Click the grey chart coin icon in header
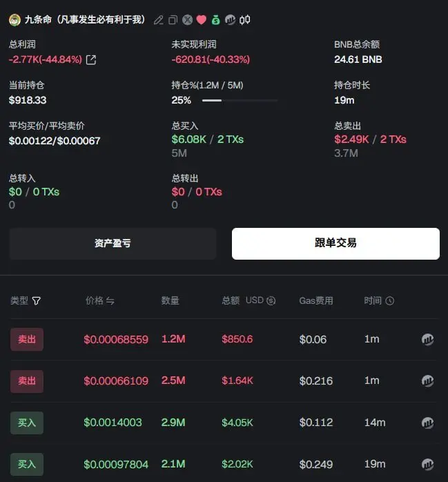Screen dimensions: 448x482 230,19
